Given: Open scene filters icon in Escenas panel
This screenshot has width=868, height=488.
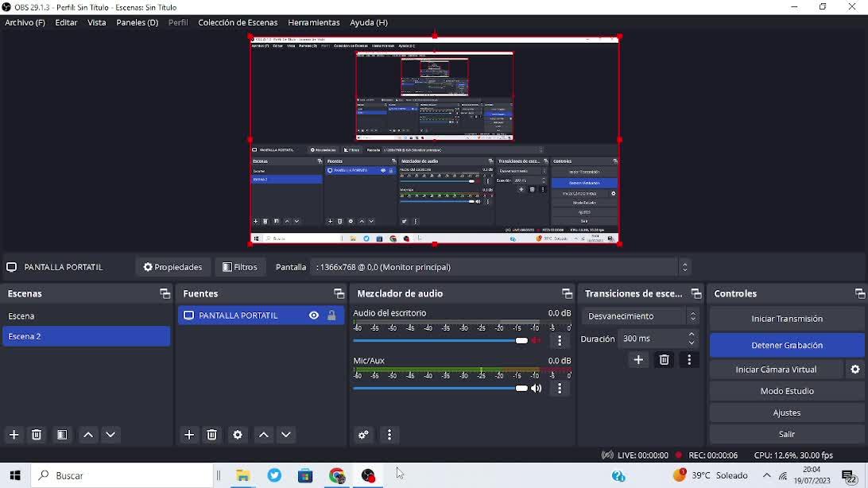Looking at the screenshot, I should click(62, 435).
